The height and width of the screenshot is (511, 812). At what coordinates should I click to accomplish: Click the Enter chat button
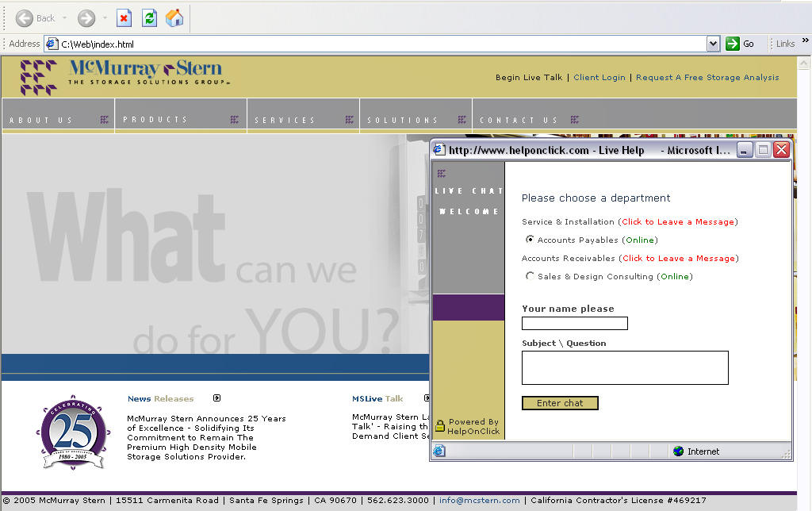point(560,403)
